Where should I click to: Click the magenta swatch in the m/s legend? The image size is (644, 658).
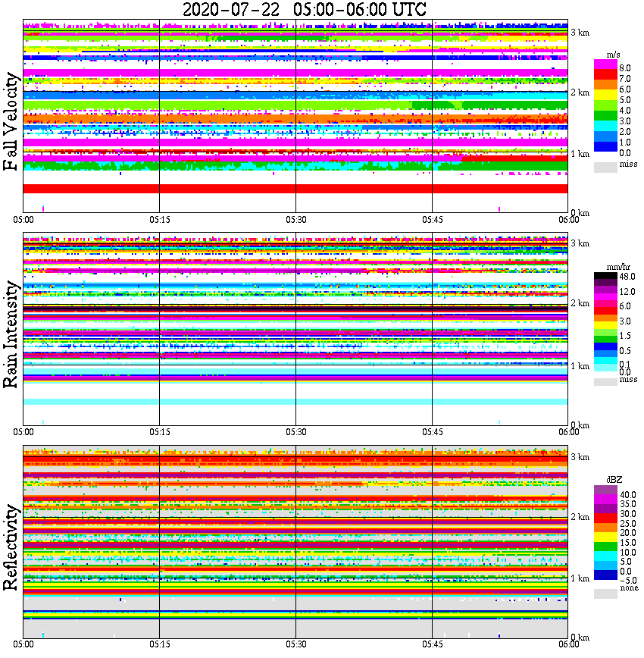pyautogui.click(x=605, y=64)
